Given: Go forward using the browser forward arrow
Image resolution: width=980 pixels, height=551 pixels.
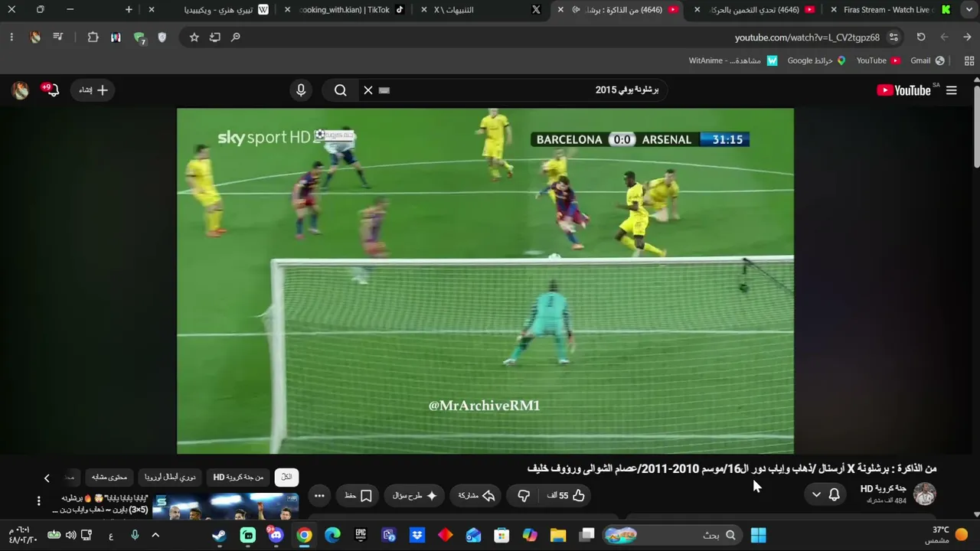Looking at the screenshot, I should pos(944,37).
